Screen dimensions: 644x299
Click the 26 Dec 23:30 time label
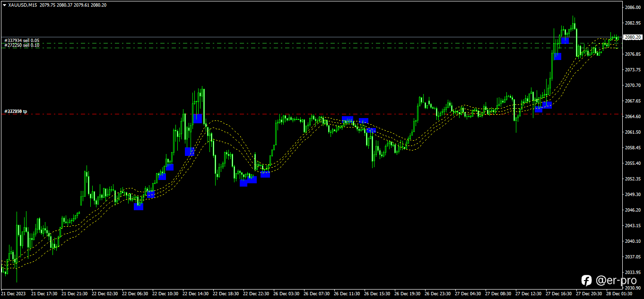438,294
